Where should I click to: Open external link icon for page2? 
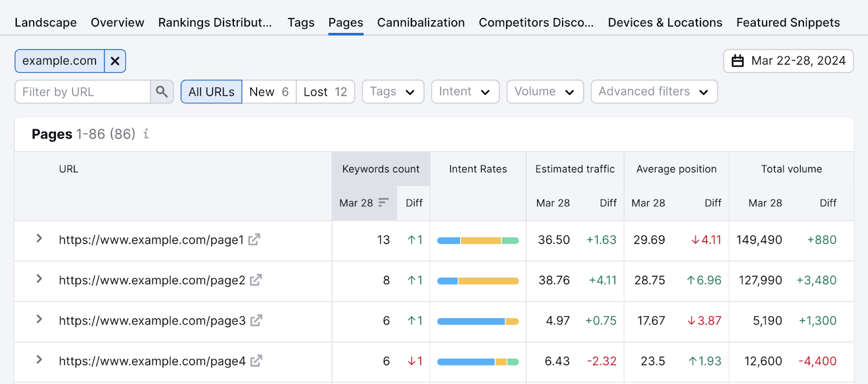coord(256,280)
